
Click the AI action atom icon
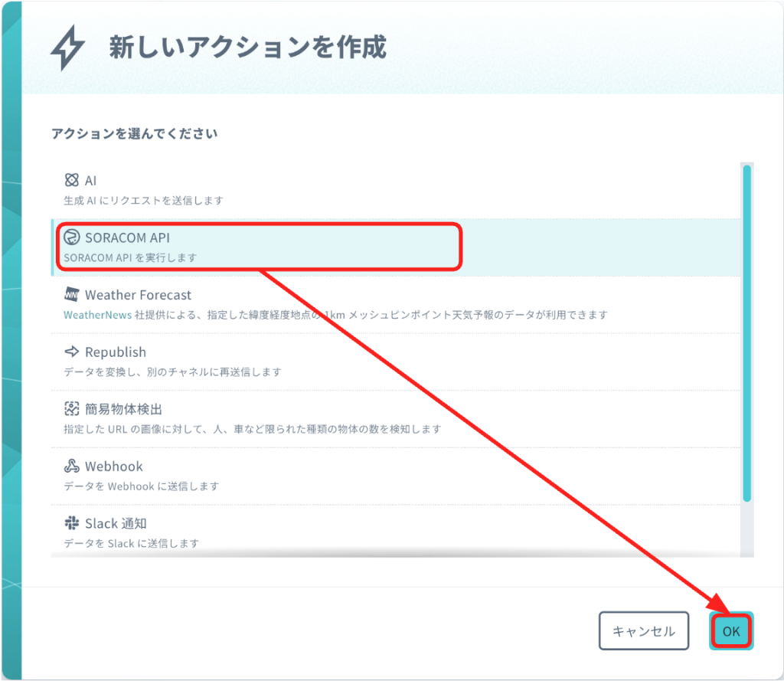coord(71,179)
